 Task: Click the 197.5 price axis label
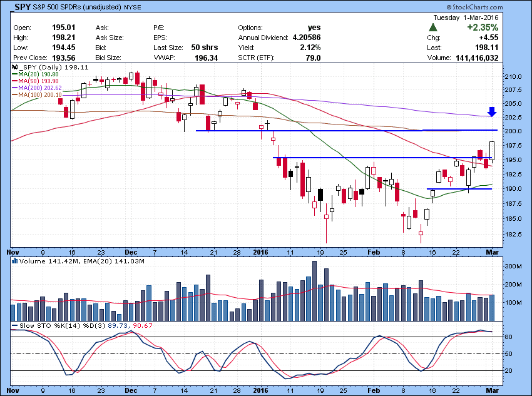513,145
